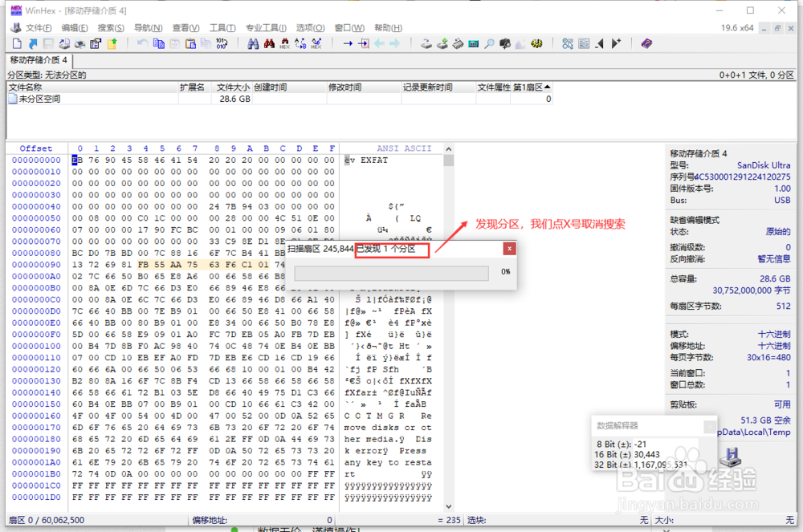Screen dimensions: 803x532
Task: Click hex byte EB at offset 00000000
Action: point(77,160)
